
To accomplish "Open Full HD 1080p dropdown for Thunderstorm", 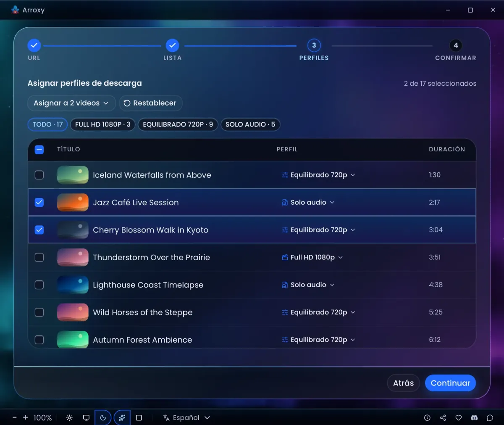I will pyautogui.click(x=312, y=257).
